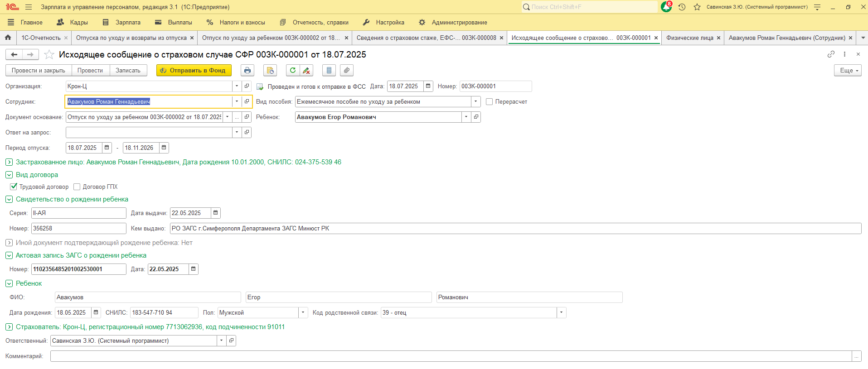This screenshot has height=369, width=868.
Task: Enable the Перерасчет checkbox
Action: [490, 102]
